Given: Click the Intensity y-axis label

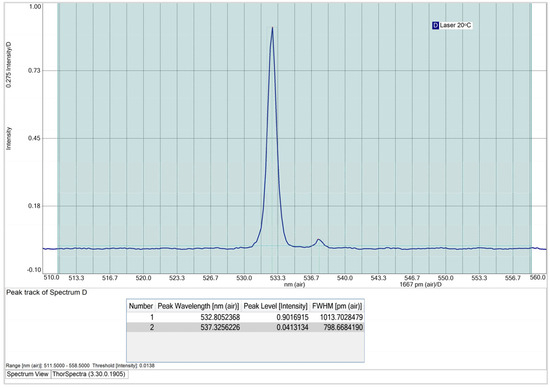Looking at the screenshot, I should [9, 139].
